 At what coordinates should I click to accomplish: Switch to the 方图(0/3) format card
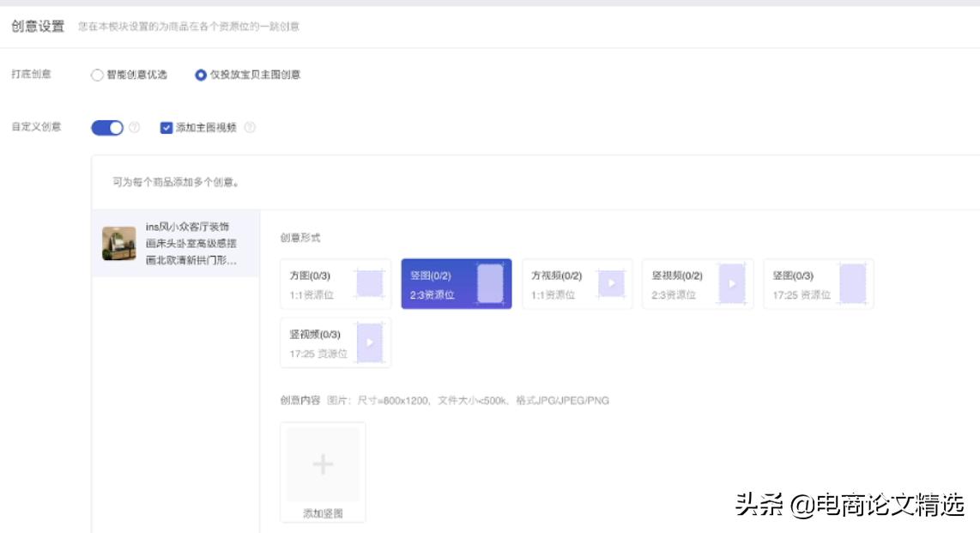point(335,283)
